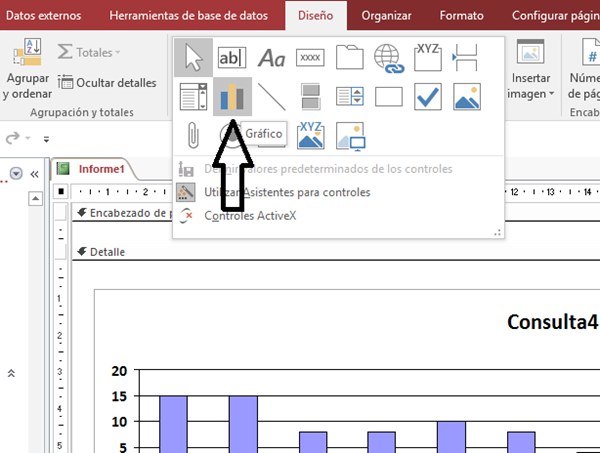Select the Attachment paperclip control

(x=193, y=135)
